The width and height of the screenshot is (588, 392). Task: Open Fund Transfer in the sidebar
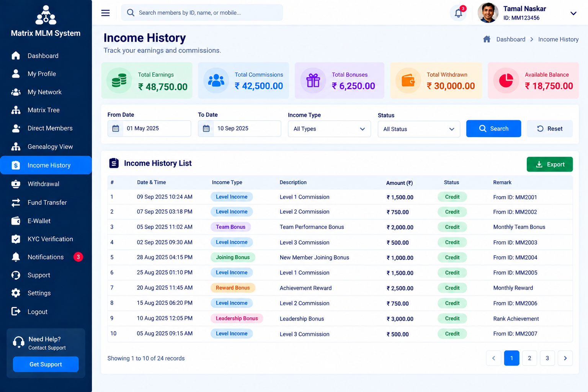tap(46, 203)
